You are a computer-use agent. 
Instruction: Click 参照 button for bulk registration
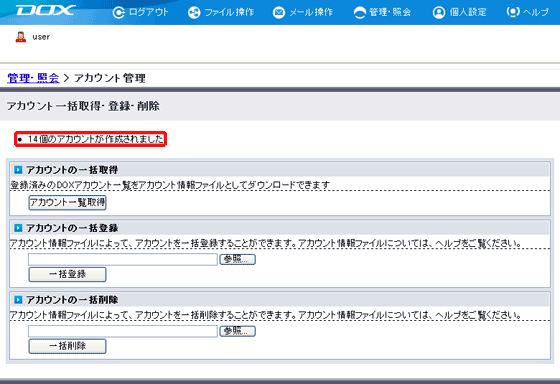tap(238, 259)
